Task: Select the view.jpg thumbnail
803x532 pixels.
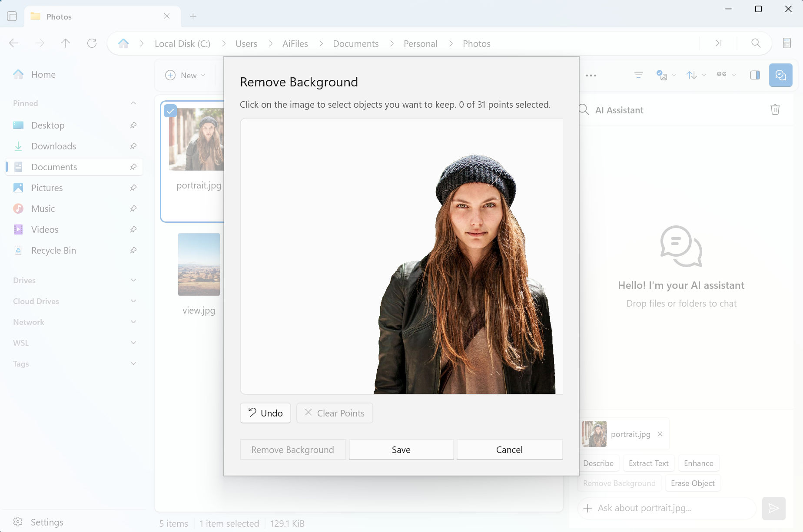Action: [x=199, y=264]
